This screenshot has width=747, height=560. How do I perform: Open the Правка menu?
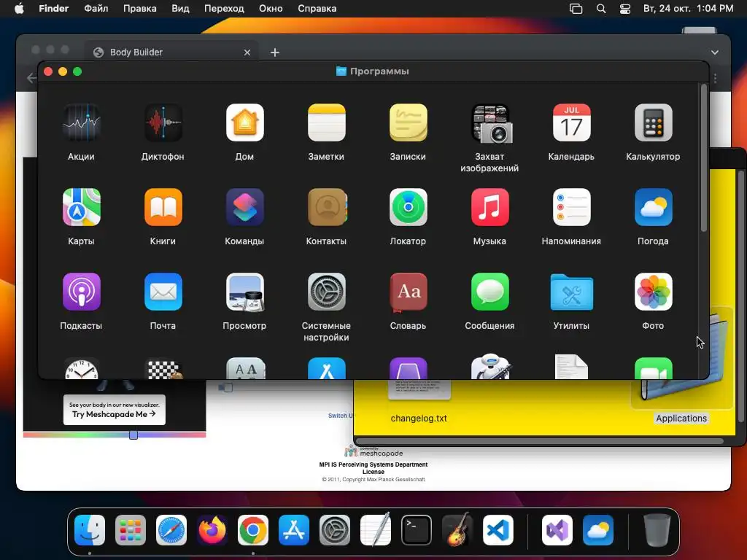(x=139, y=9)
